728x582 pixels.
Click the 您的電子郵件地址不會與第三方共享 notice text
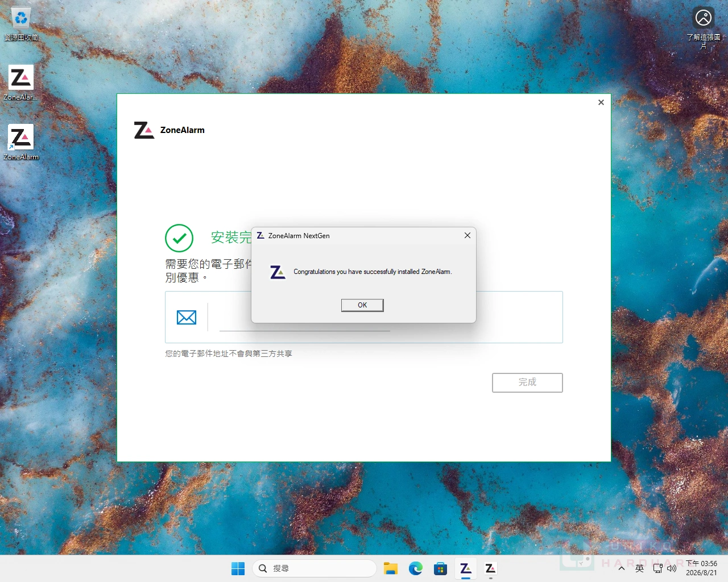(x=229, y=354)
